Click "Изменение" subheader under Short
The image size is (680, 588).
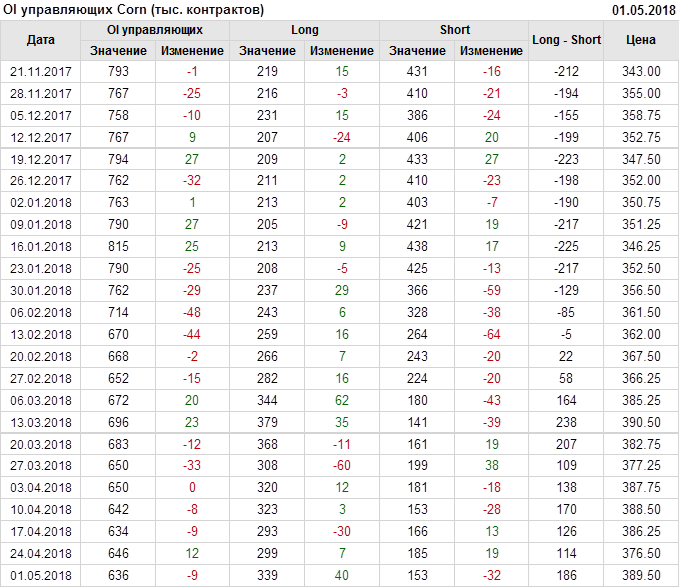pos(491,51)
